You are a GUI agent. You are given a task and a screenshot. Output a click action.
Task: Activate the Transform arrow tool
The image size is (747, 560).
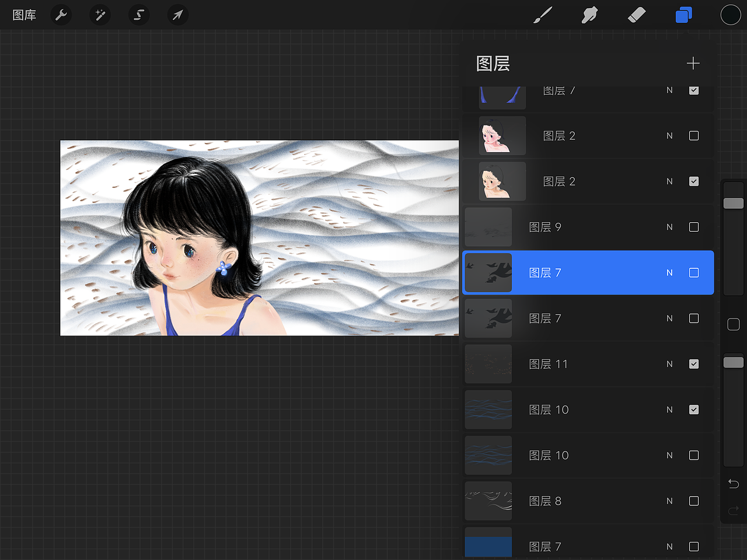[178, 15]
